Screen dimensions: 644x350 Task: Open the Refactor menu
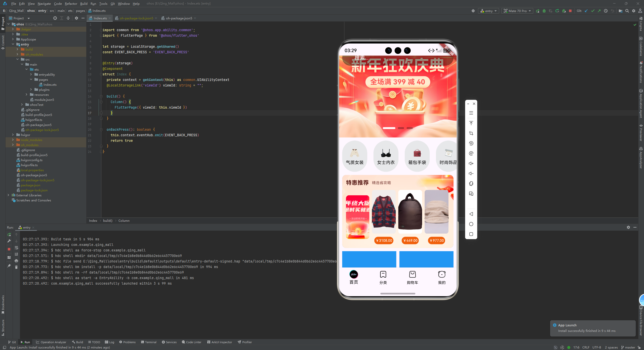(71, 4)
